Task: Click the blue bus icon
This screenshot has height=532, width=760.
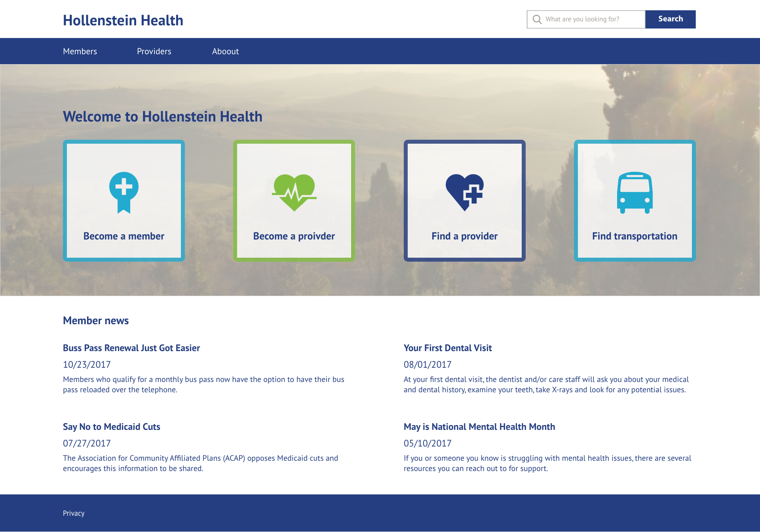Action: point(635,192)
